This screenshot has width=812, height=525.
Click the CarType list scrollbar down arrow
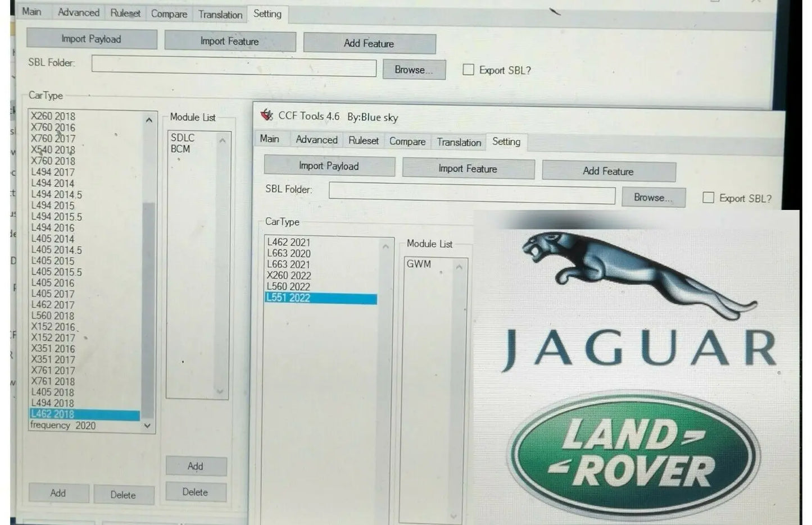point(147,426)
